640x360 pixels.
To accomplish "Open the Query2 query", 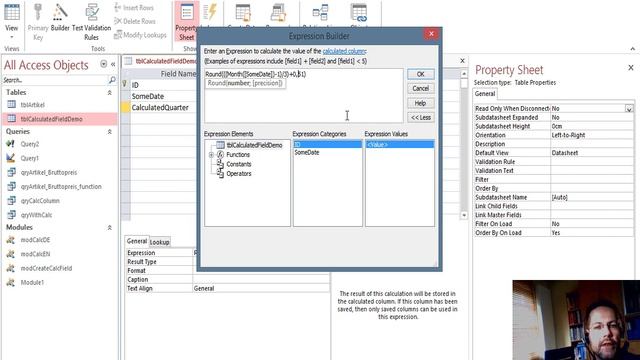I will pos(30,144).
